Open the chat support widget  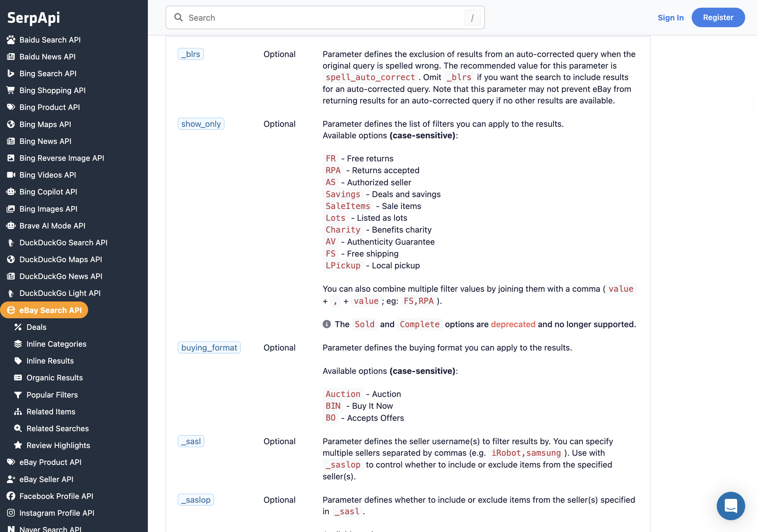pyautogui.click(x=731, y=506)
